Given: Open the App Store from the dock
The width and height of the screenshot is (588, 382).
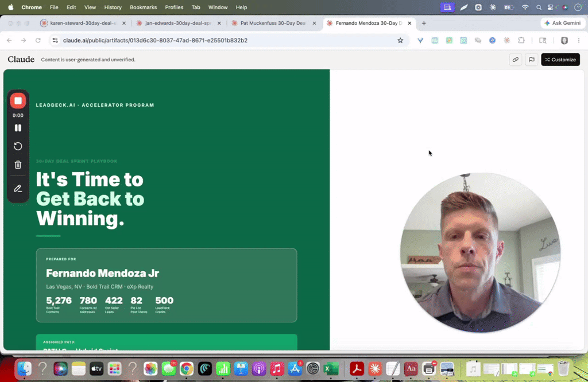Looking at the screenshot, I should pos(295,369).
